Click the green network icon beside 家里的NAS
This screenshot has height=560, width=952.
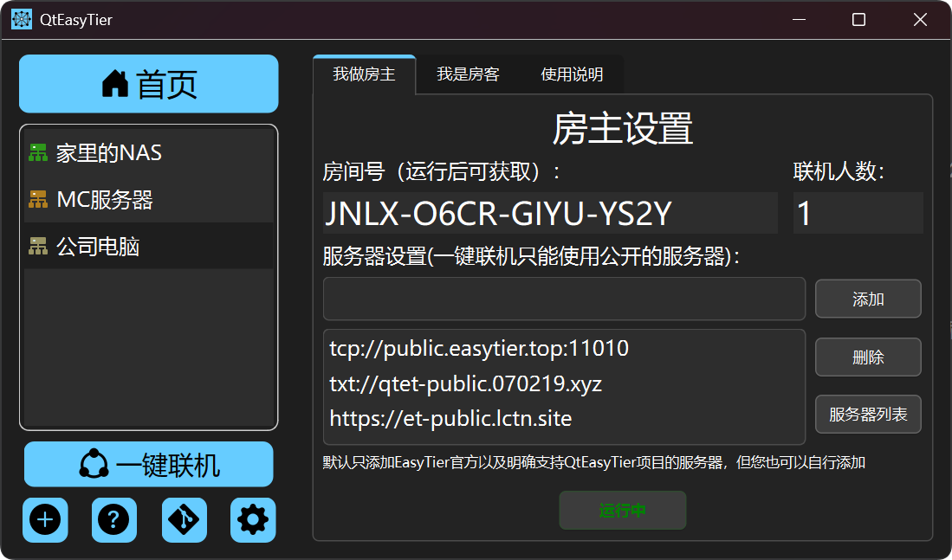coord(38,153)
